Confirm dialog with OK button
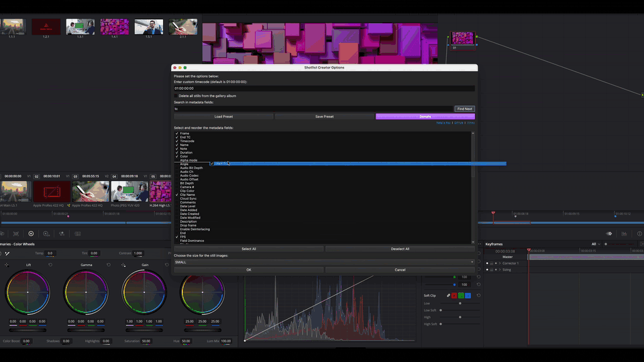 coord(248,269)
